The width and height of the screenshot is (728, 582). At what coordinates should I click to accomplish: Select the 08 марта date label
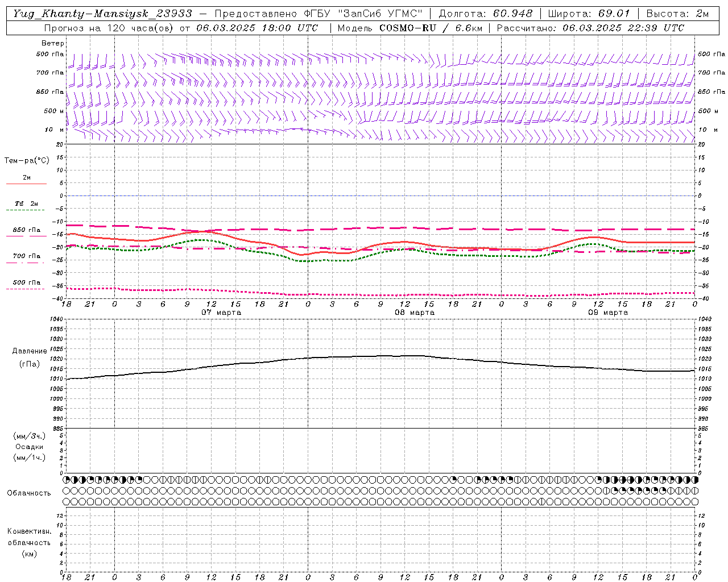click(x=415, y=313)
